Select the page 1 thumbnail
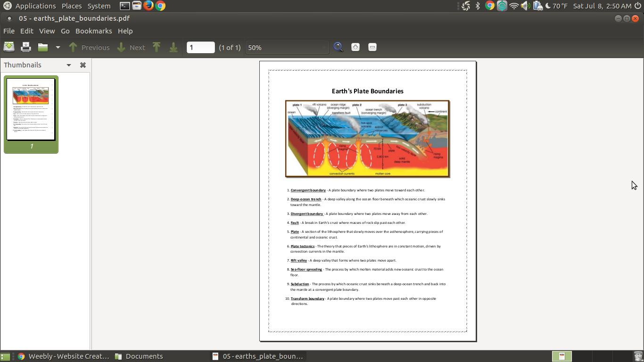The width and height of the screenshot is (644, 362). click(x=31, y=110)
